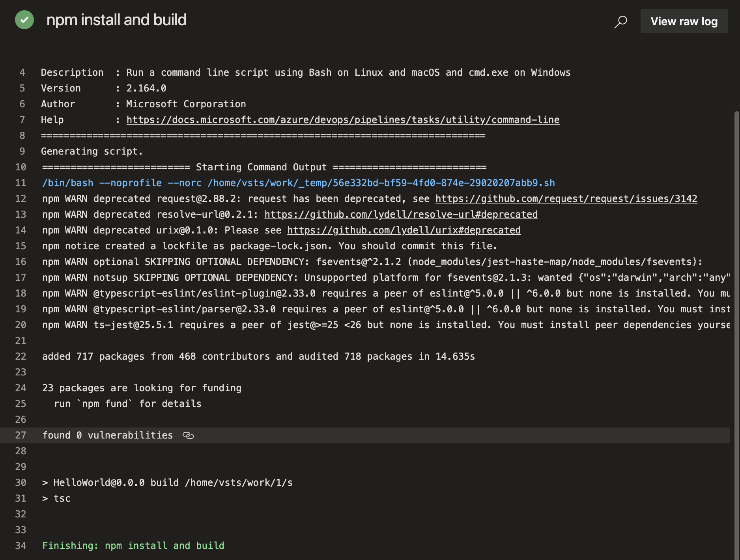Screen dimensions: 740x560
Task: Click line number 34
Action: point(21,546)
